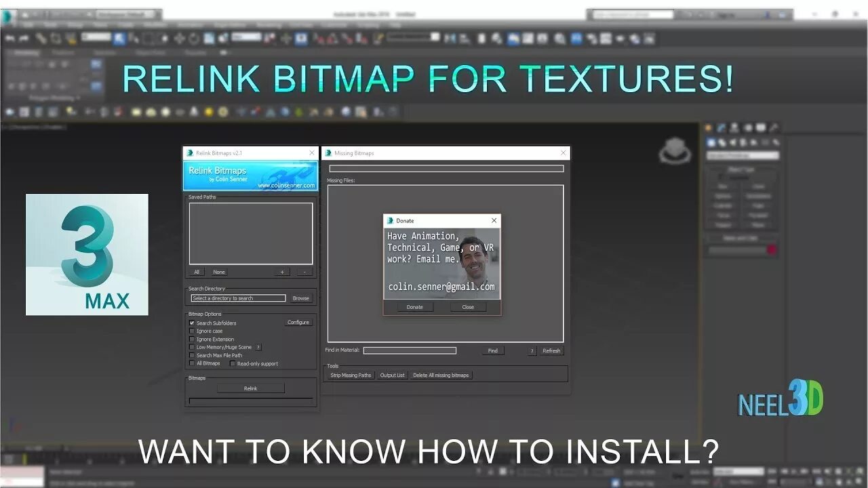Click the Output List tool button

pyautogui.click(x=392, y=375)
